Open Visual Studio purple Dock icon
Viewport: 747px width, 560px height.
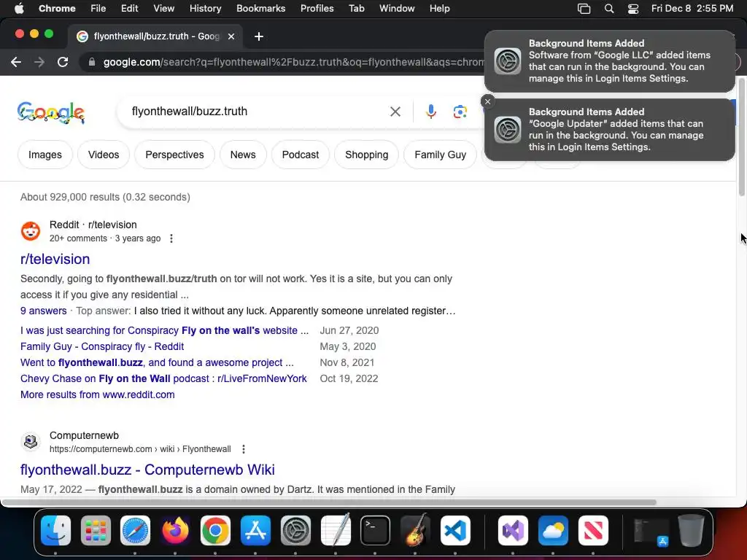click(x=513, y=530)
